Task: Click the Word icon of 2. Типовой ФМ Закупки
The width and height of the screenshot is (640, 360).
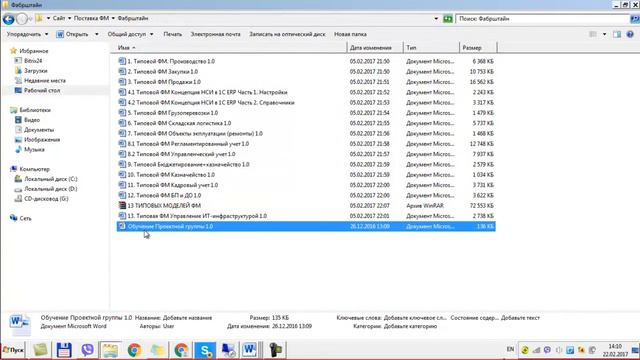Action: tap(122, 71)
